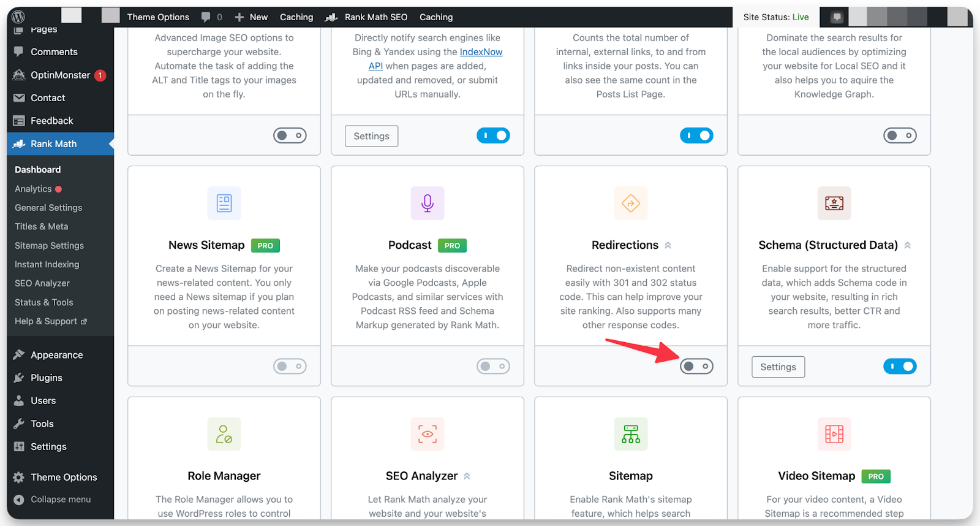Click Theme Options in the admin bar
The height and width of the screenshot is (526, 980).
point(158,17)
